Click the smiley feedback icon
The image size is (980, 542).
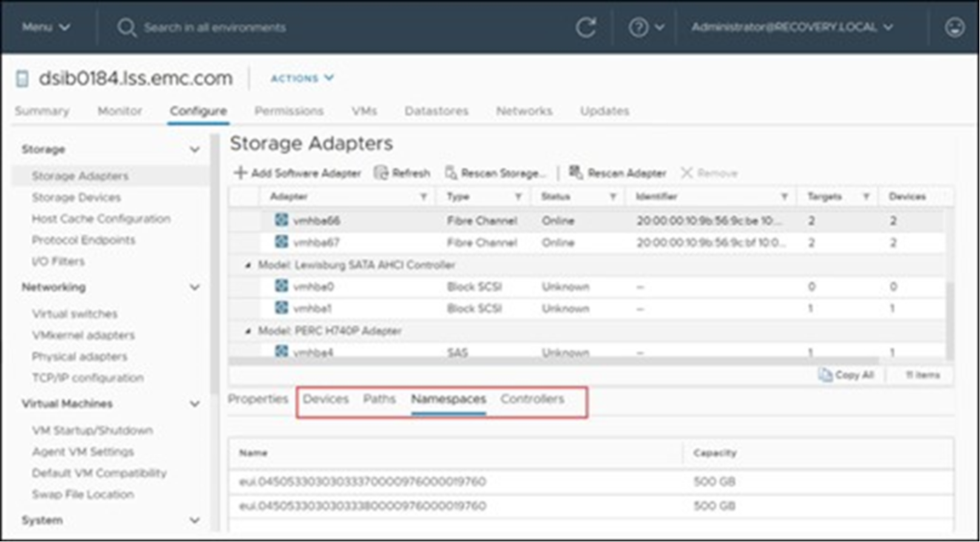tap(955, 27)
